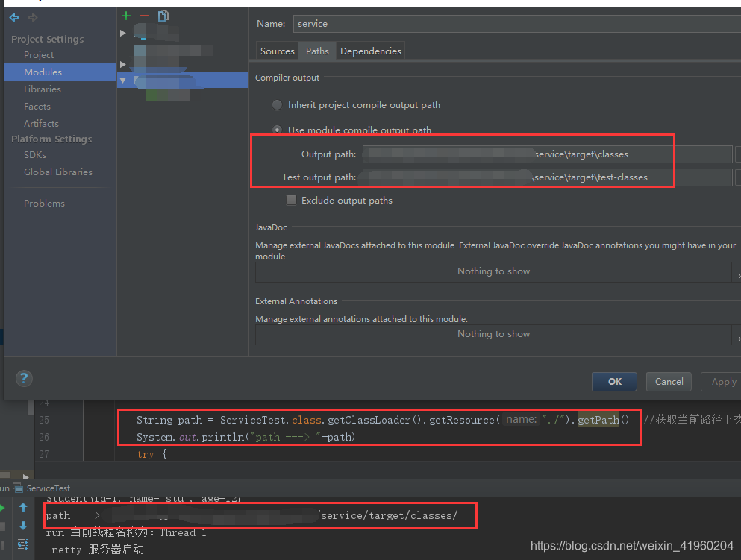Remove module using the red minus icon
Viewport: 741px width, 560px height.
point(145,16)
